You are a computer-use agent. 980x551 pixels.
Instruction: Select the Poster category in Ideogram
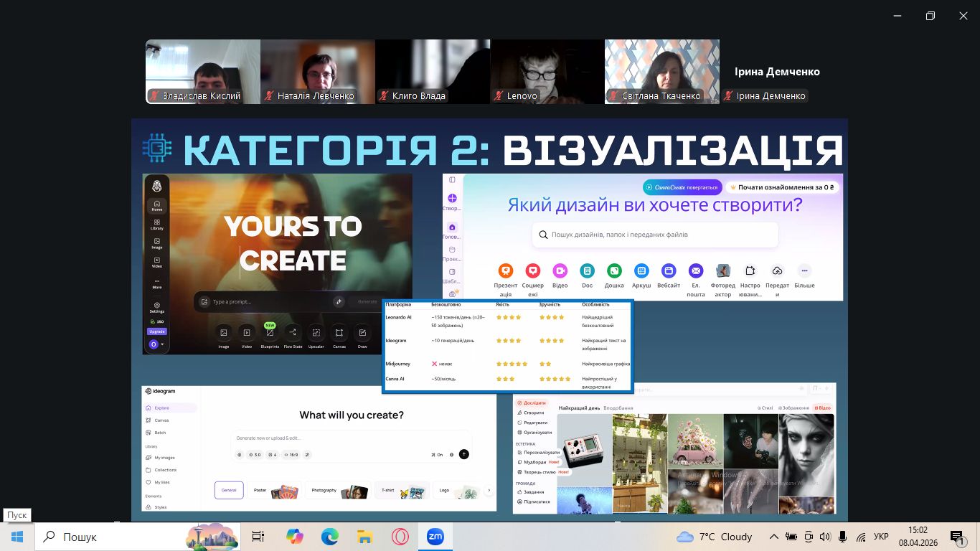pos(275,490)
